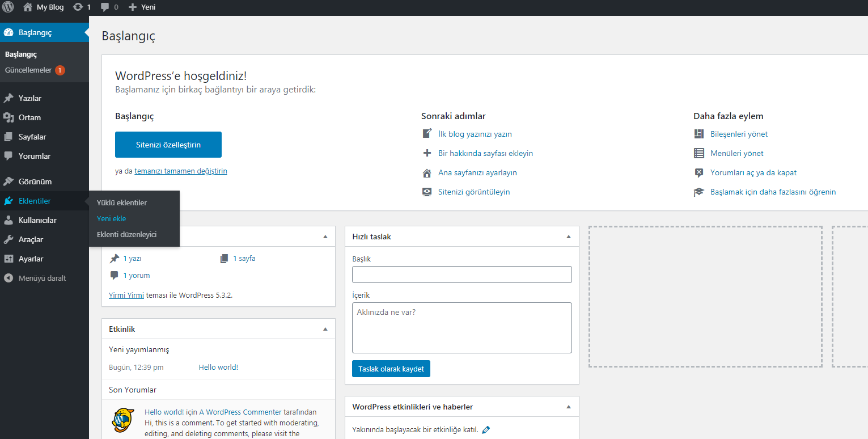Click the Sonraki adımlar heading
This screenshot has width=868, height=439.
(454, 116)
